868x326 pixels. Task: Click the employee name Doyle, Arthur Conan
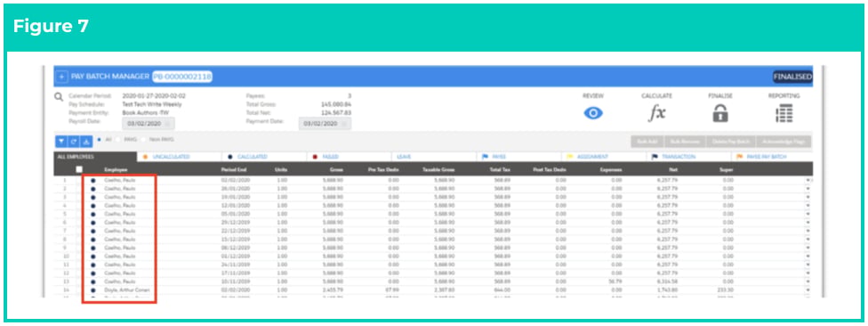[127, 290]
